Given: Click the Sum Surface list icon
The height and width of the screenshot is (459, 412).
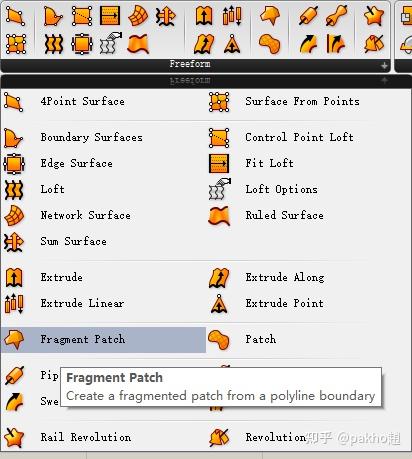Looking at the screenshot, I should tap(14, 242).
